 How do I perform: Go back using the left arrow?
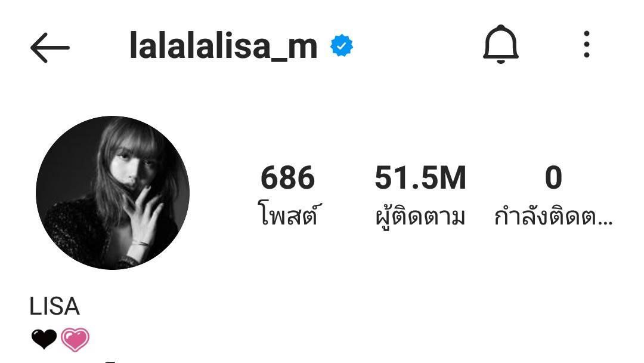(x=49, y=48)
